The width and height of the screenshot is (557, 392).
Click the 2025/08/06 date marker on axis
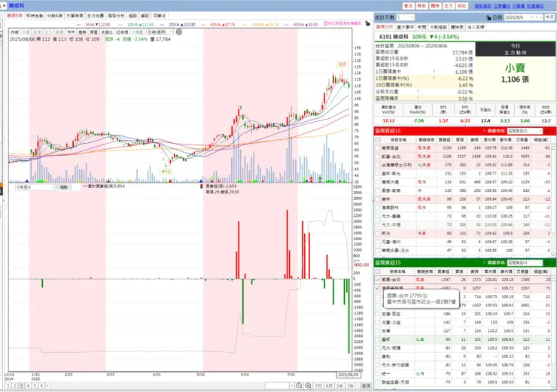[x=348, y=375]
